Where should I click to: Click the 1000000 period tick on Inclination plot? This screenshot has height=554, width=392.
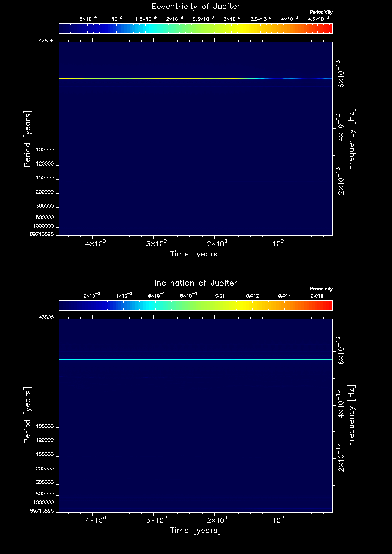[44, 503]
